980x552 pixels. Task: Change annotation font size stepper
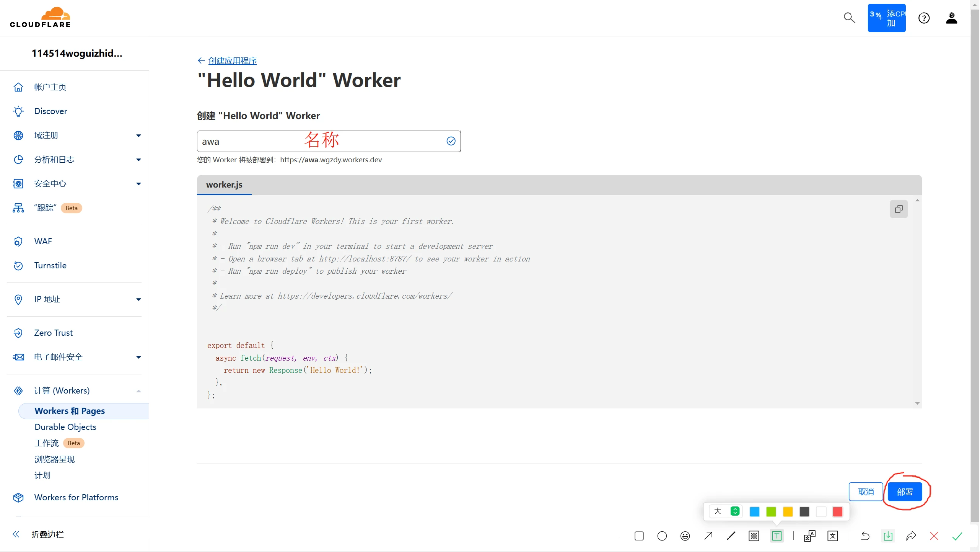click(x=734, y=511)
